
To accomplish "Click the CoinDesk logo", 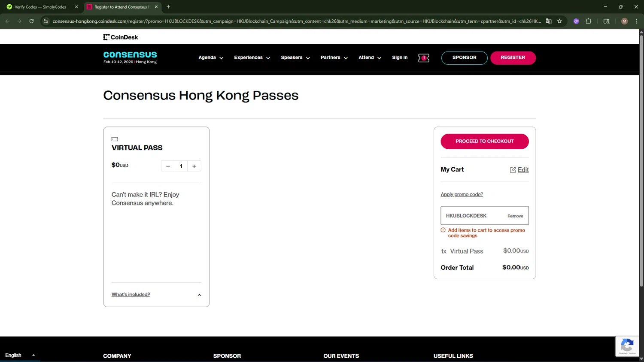I will 120,37.
